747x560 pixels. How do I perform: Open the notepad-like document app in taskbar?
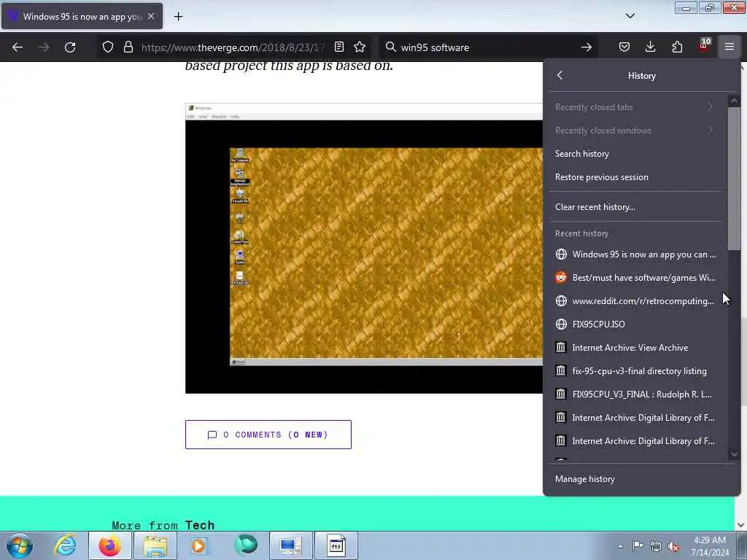[x=336, y=545]
